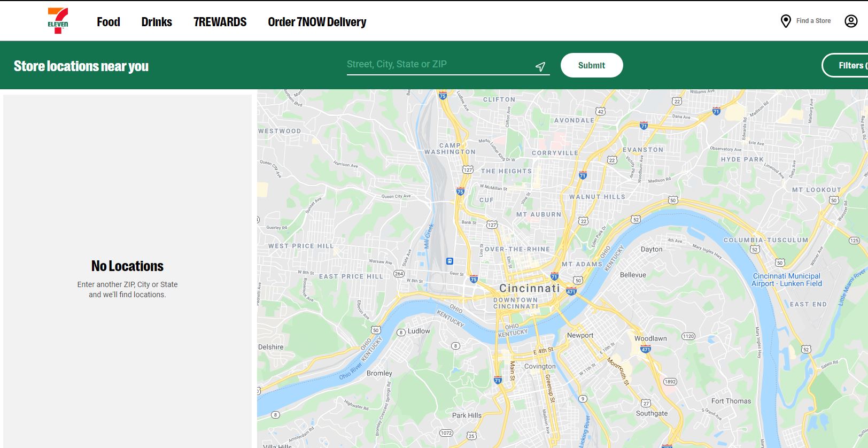Click the Find a Store link
Image resolution: width=868 pixels, height=448 pixels.
pyautogui.click(x=813, y=21)
